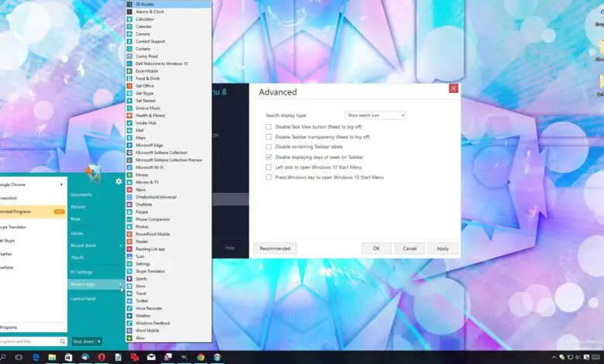Click the search magnifier in start menu

(x=63, y=342)
